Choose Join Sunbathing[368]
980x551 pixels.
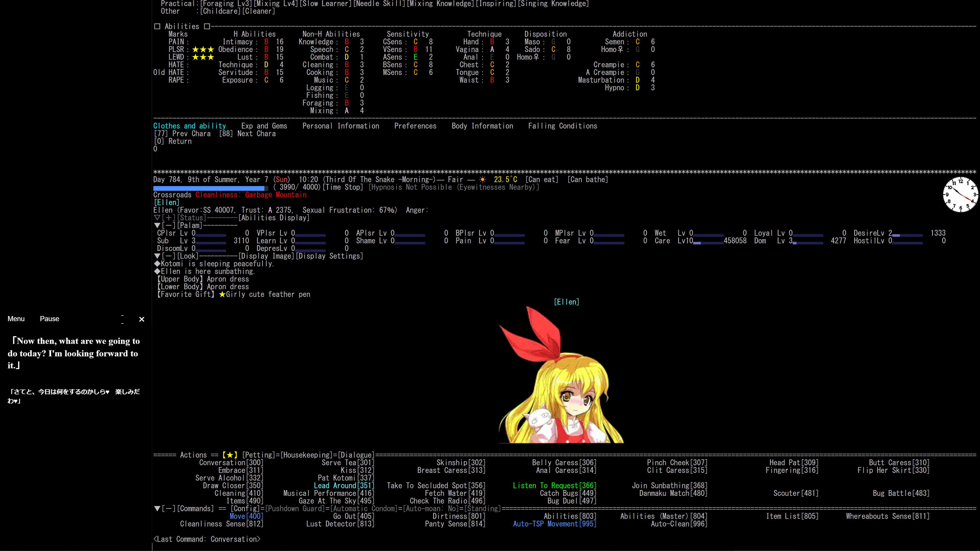coord(670,486)
